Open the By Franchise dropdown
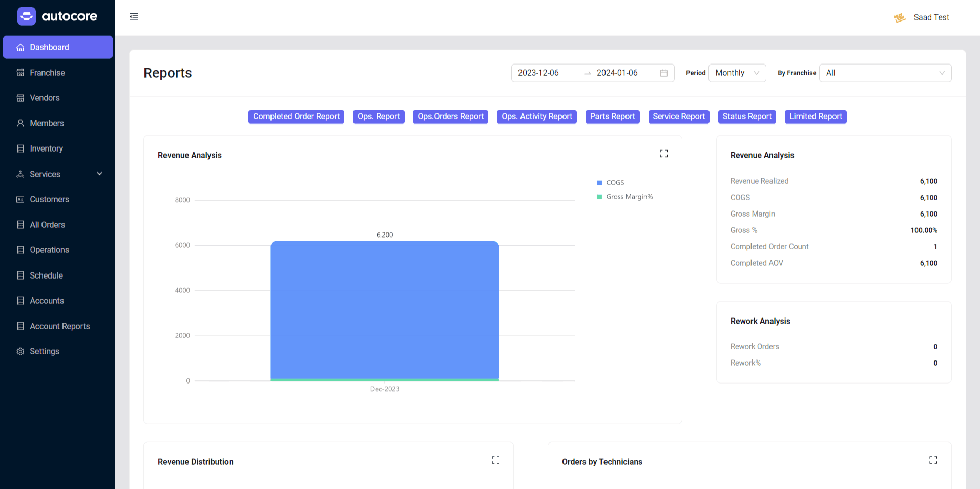 (885, 73)
